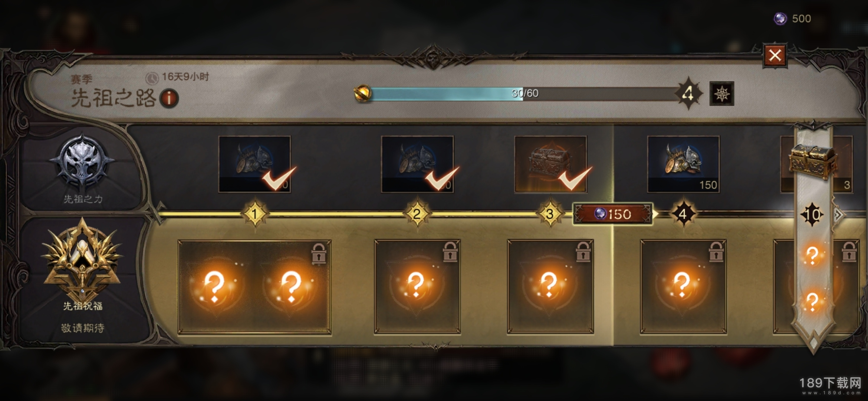Select the rank 4 armor reward with 150
The image size is (868, 401).
[x=683, y=164]
